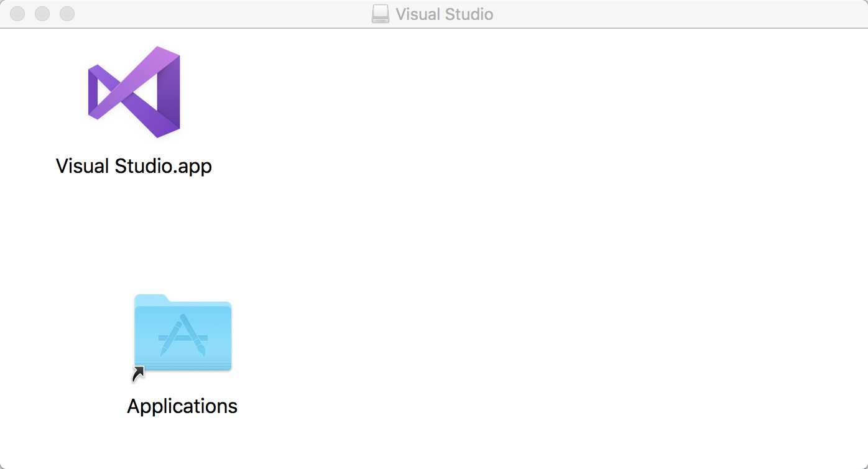Image resolution: width=868 pixels, height=469 pixels.
Task: Click the disk image icon in title bar
Action: click(380, 14)
